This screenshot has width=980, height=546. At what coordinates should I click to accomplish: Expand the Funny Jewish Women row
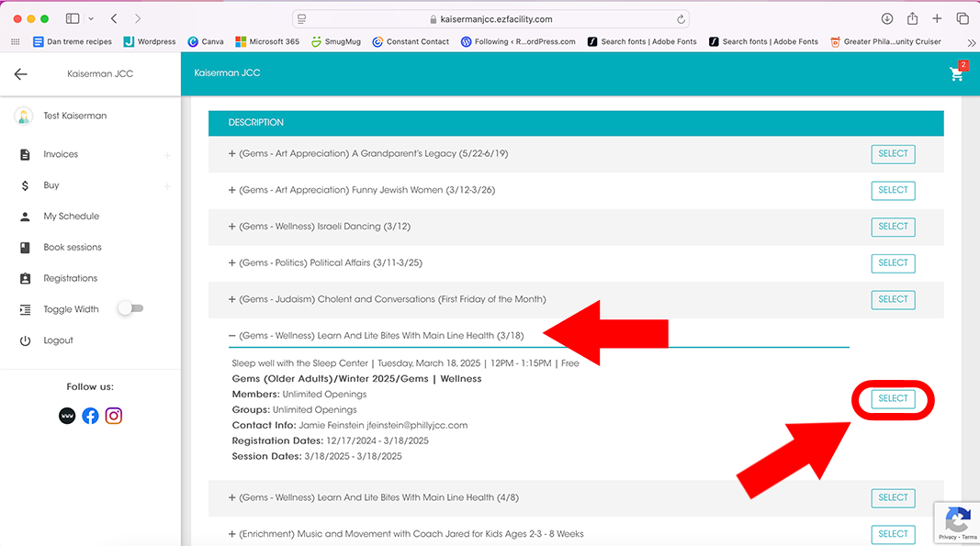click(232, 190)
